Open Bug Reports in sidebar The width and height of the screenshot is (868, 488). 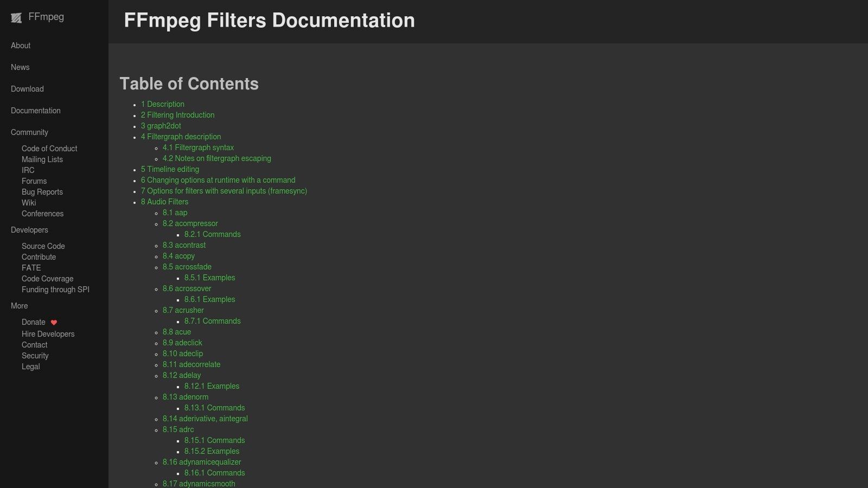(42, 192)
